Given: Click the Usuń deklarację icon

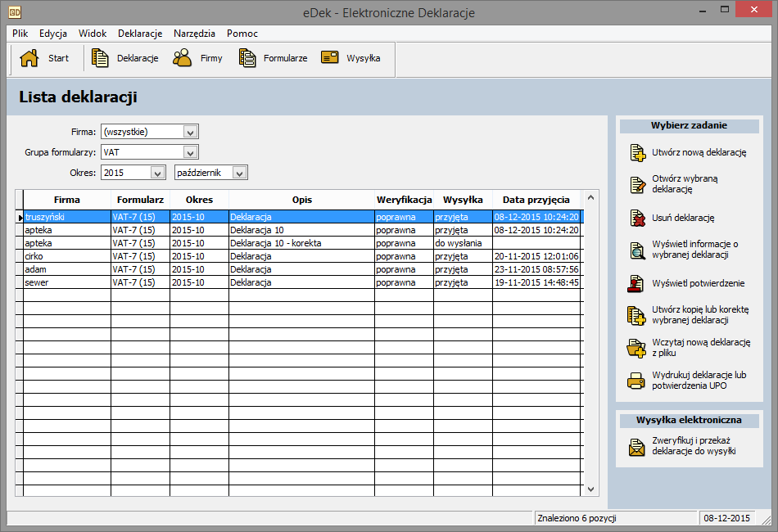Looking at the screenshot, I should point(638,218).
